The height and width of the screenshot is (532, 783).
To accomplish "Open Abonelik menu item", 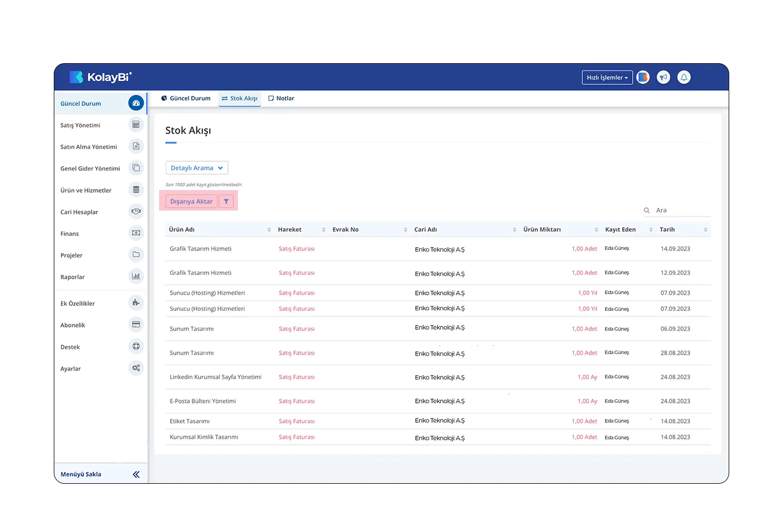I will pyautogui.click(x=73, y=325).
